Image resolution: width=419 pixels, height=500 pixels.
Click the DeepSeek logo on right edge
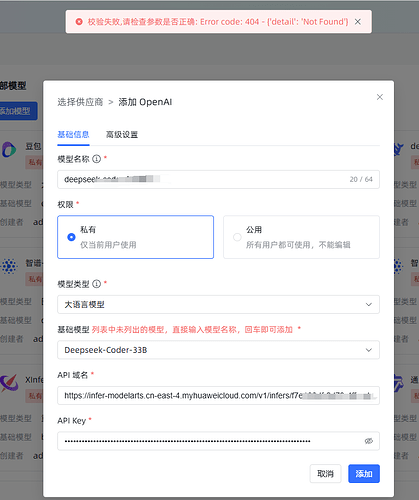click(398, 150)
